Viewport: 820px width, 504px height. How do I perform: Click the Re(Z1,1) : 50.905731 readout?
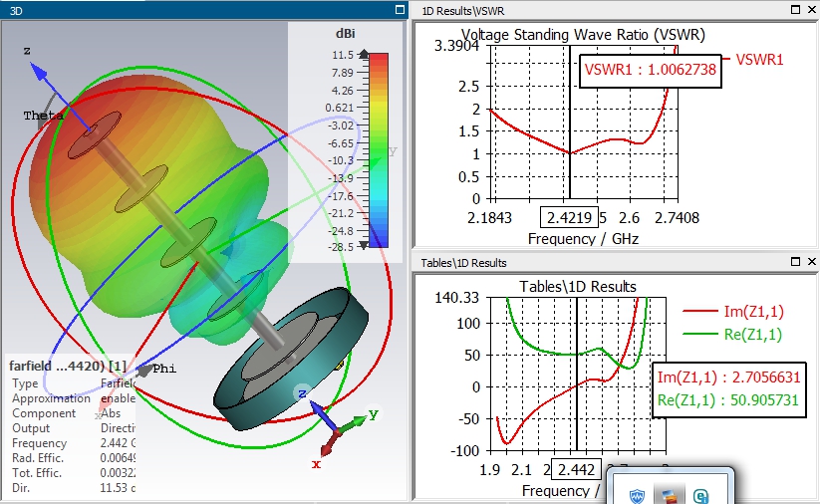[x=728, y=400]
